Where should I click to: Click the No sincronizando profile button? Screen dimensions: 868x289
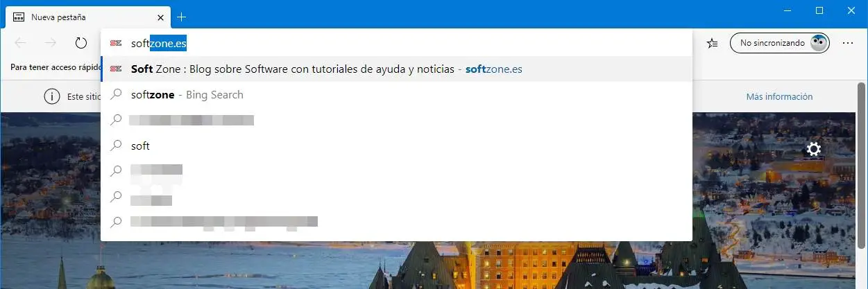pyautogui.click(x=781, y=43)
